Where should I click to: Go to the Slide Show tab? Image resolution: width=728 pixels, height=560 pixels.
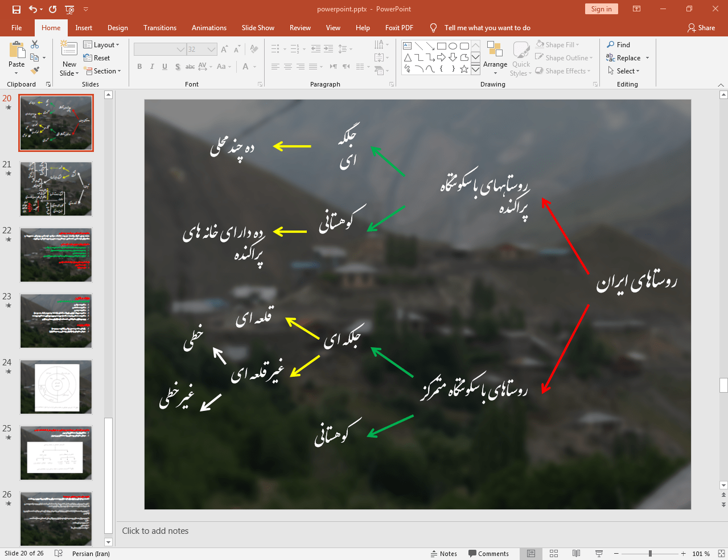(x=258, y=28)
